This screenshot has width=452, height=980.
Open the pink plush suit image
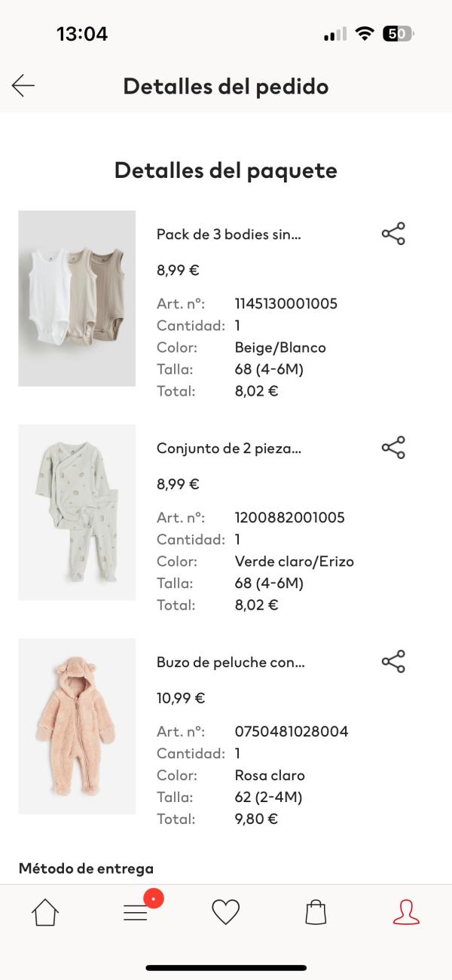point(77,727)
